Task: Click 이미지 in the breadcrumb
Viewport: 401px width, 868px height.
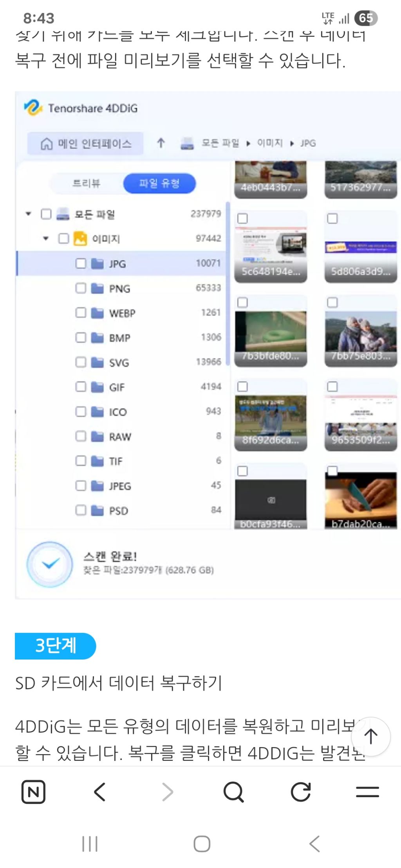Action: (x=270, y=143)
